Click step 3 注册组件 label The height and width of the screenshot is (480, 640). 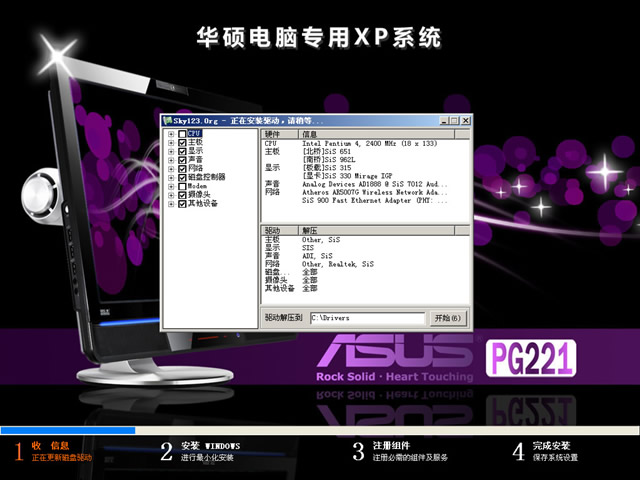[x=391, y=445]
